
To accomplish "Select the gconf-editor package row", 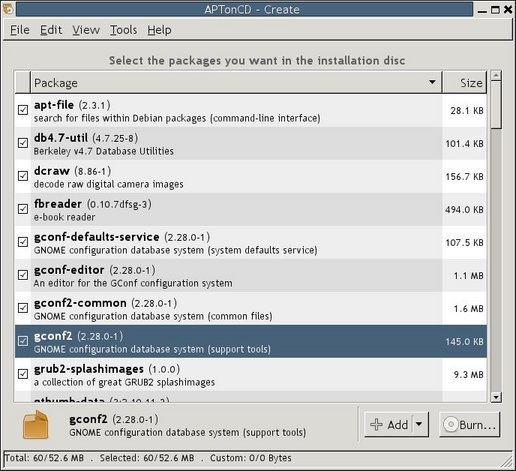I will point(251,275).
